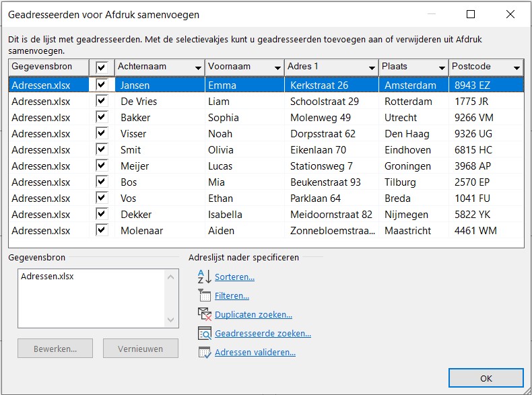Click the Nijmegen city cell
The height and width of the screenshot is (395, 532).
[414, 215]
